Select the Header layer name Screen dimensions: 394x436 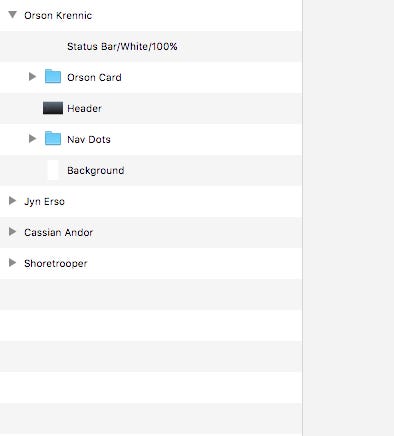click(x=84, y=108)
